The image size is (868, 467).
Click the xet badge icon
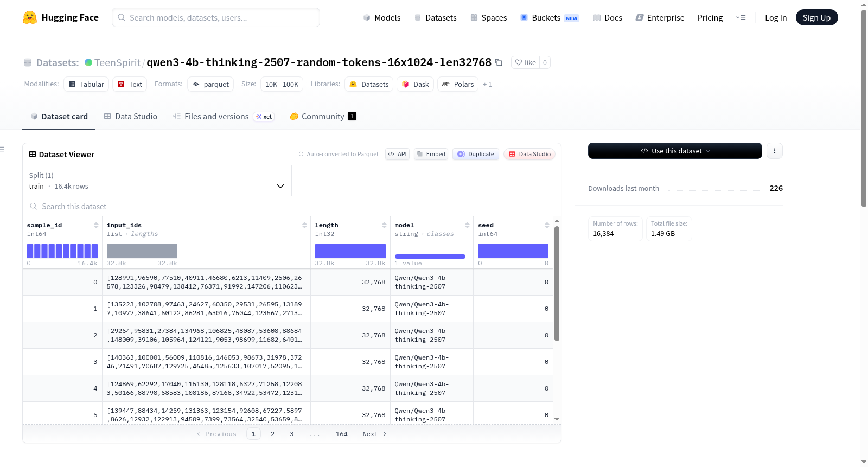264,117
